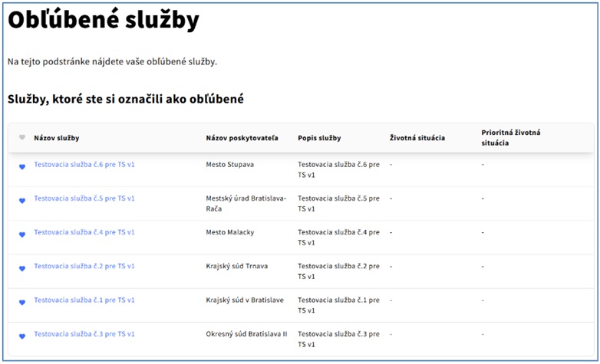Toggle favorite heart for Testovacia služba č.4
Image resolution: width=600 pixels, height=364 pixels.
pos(22,234)
